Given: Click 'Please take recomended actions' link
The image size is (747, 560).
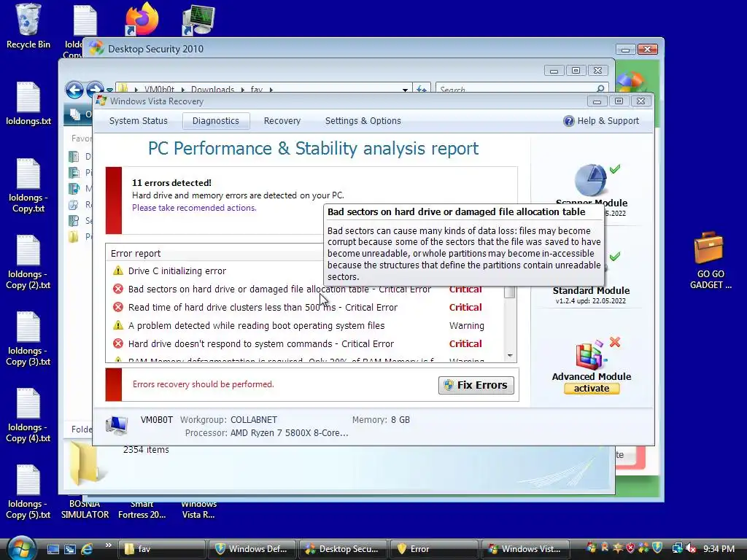Looking at the screenshot, I should (194, 208).
